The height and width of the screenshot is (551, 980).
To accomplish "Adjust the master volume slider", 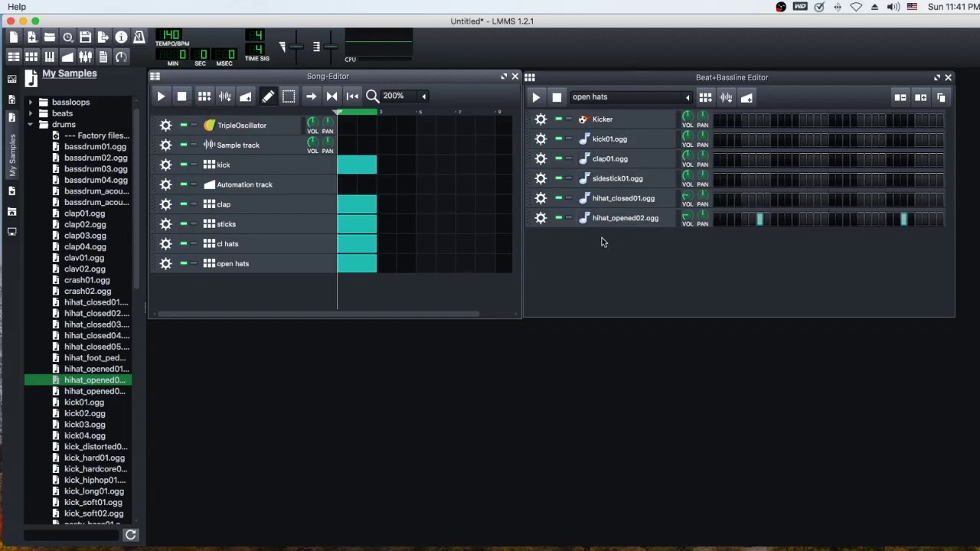I will (x=296, y=47).
